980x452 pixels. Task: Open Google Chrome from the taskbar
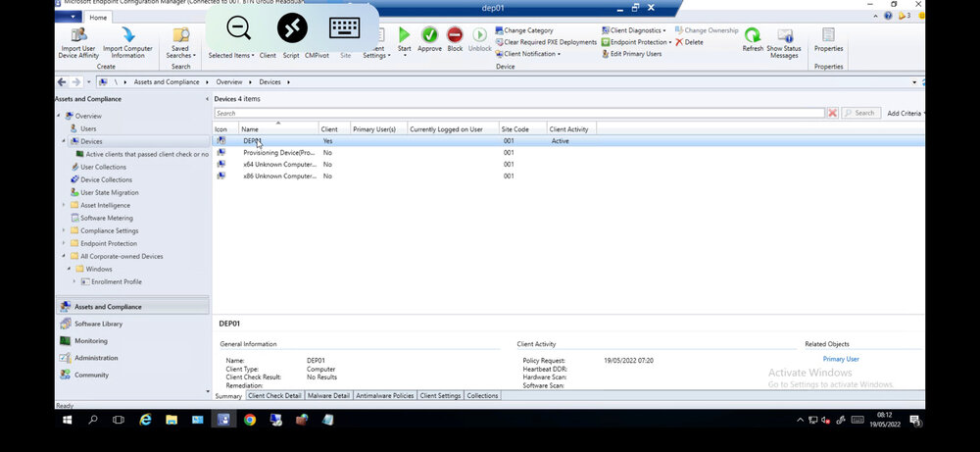click(x=249, y=420)
